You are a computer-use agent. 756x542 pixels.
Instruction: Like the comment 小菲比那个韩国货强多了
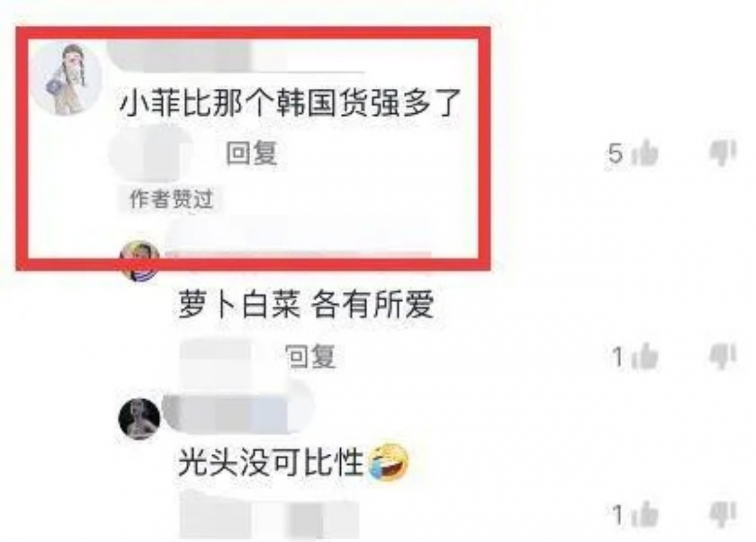[644, 154]
